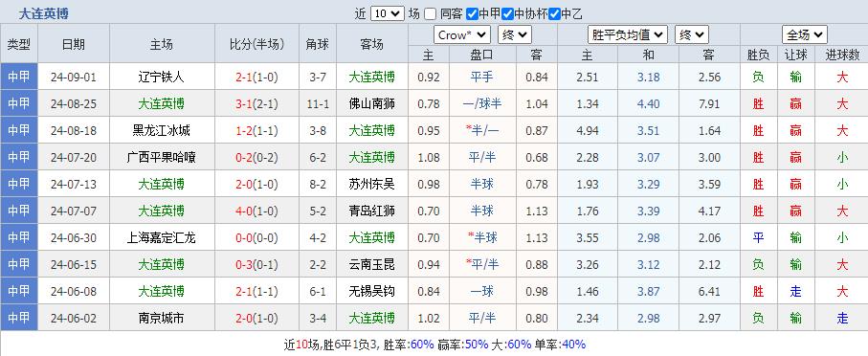Click the 大连英博 team title
The width and height of the screenshot is (868, 356).
(44, 13)
